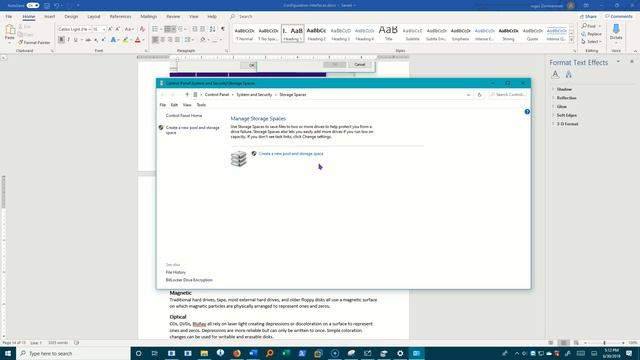This screenshot has width=640, height=360.
Task: Click Format Painter in Clipboard group
Action: (34, 42)
